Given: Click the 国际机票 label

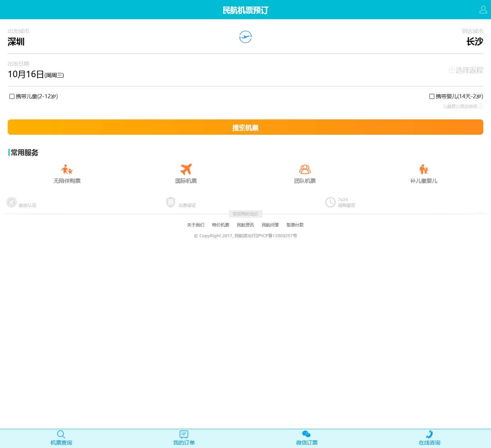Looking at the screenshot, I should (x=186, y=181).
